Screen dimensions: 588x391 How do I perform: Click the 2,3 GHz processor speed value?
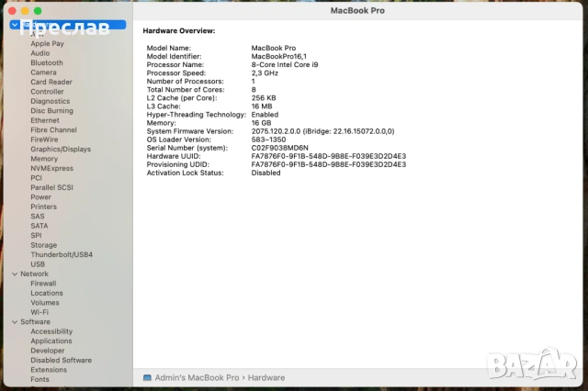tap(265, 73)
